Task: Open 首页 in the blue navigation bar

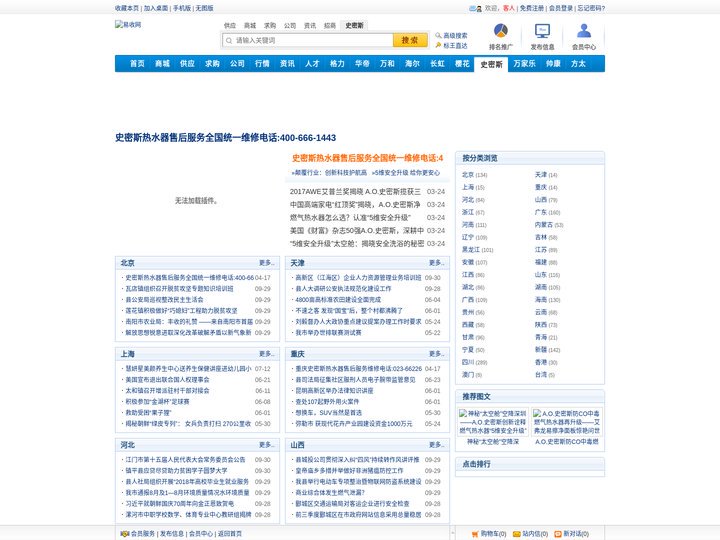Action: pyautogui.click(x=137, y=64)
